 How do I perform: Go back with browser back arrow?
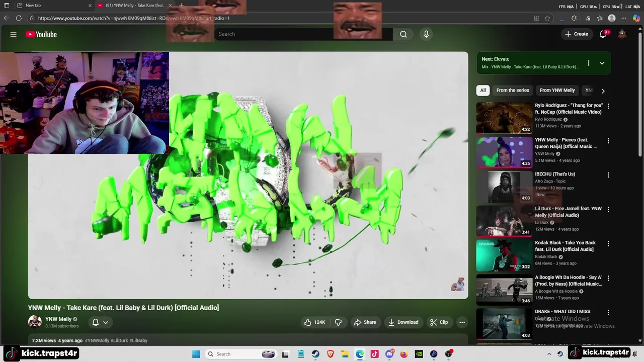[7, 18]
